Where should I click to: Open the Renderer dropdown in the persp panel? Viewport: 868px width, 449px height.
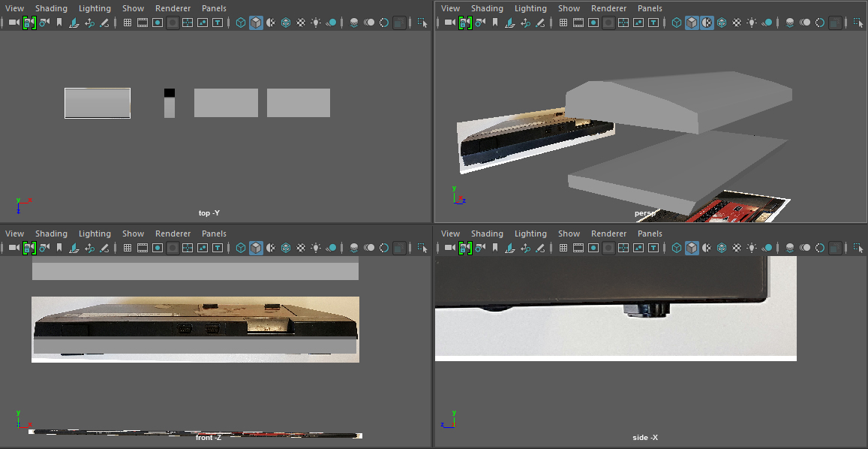(608, 8)
